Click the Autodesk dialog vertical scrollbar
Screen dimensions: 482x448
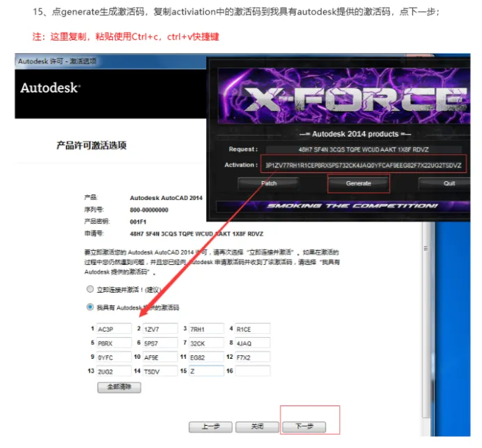click(x=426, y=319)
